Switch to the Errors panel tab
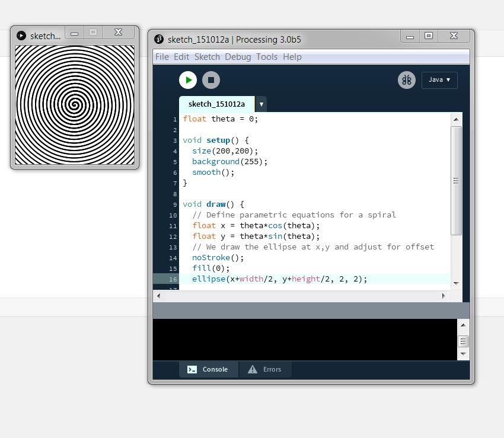This screenshot has width=504, height=438. coord(265,369)
